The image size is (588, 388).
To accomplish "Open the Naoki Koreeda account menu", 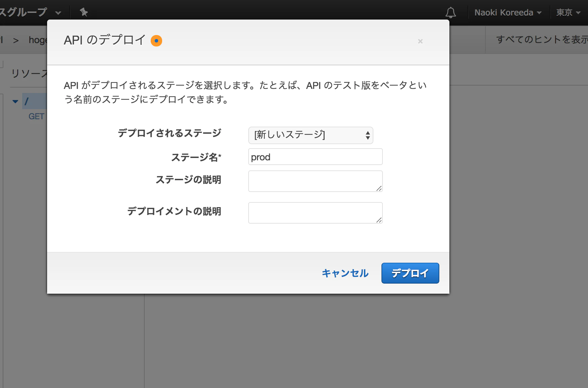I will [x=508, y=12].
